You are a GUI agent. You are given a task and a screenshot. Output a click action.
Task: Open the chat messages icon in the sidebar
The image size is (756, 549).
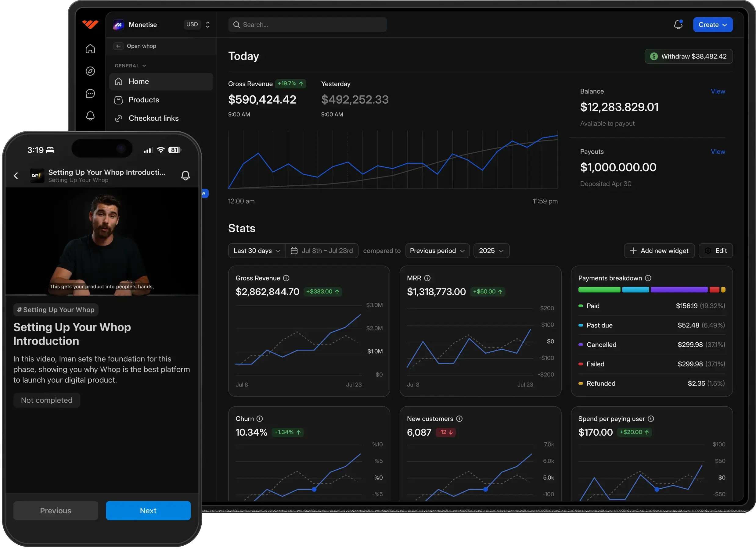tap(90, 93)
